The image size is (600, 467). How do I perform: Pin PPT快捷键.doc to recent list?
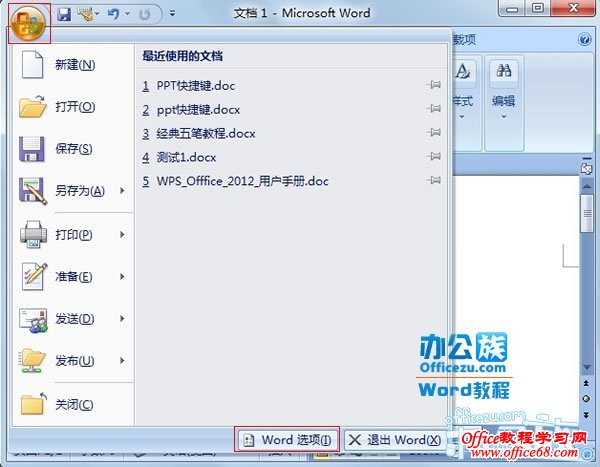click(x=434, y=85)
